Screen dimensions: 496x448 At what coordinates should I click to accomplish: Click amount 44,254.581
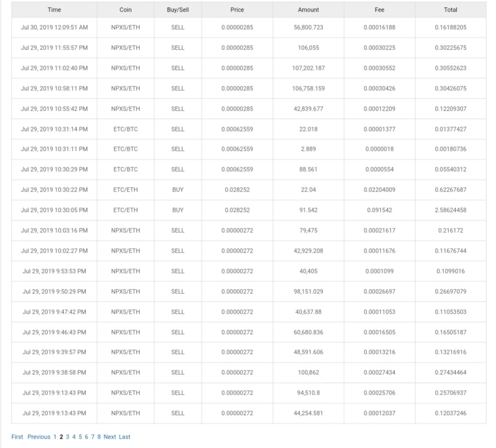pos(308,413)
